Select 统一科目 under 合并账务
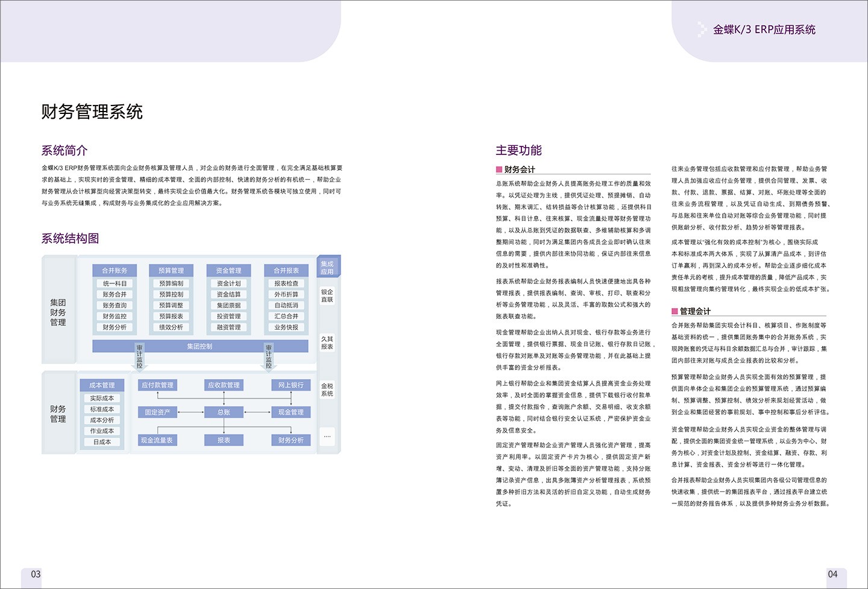This screenshot has height=589, width=868. (x=115, y=283)
